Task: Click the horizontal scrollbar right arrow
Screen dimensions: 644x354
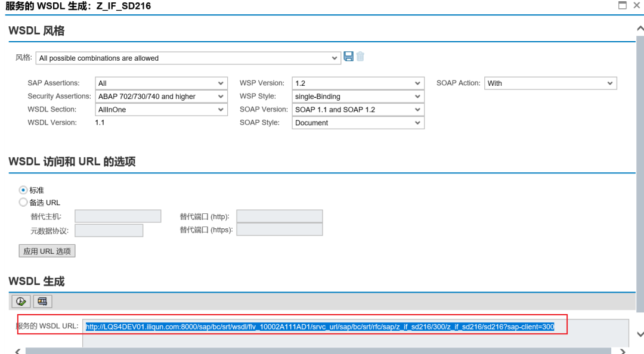Action: click(x=623, y=351)
